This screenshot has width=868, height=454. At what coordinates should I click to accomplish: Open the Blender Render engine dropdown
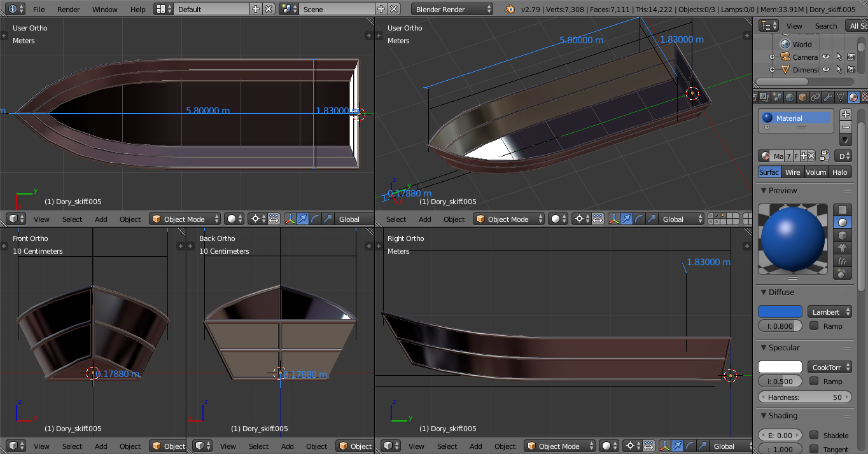[x=452, y=10]
